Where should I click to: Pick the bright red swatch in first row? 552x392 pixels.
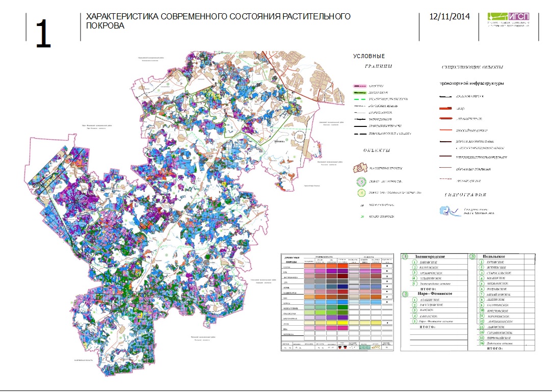click(343, 266)
